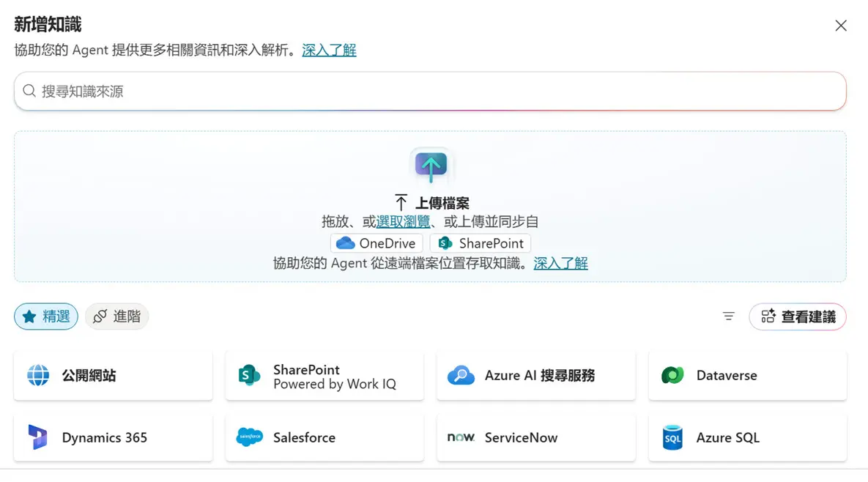
Task: Click the OneDrive upload source button
Action: (376, 243)
